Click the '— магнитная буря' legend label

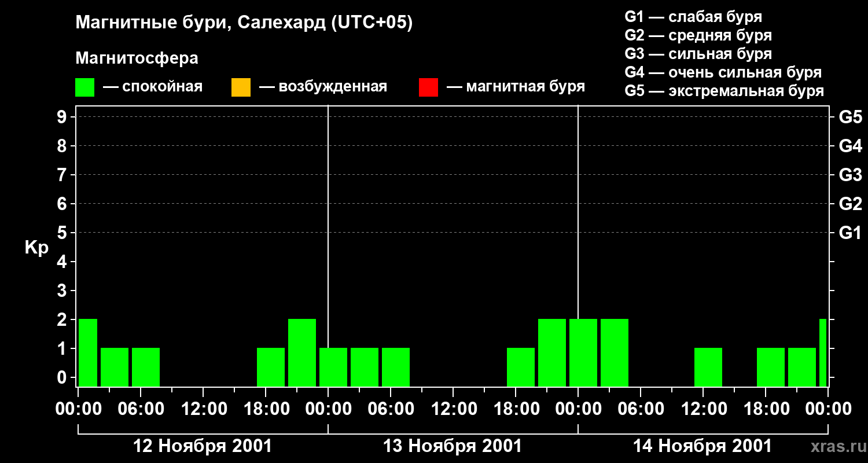coord(516,87)
